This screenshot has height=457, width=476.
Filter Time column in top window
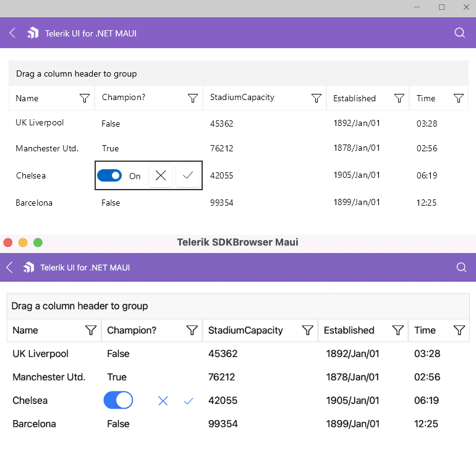(459, 98)
